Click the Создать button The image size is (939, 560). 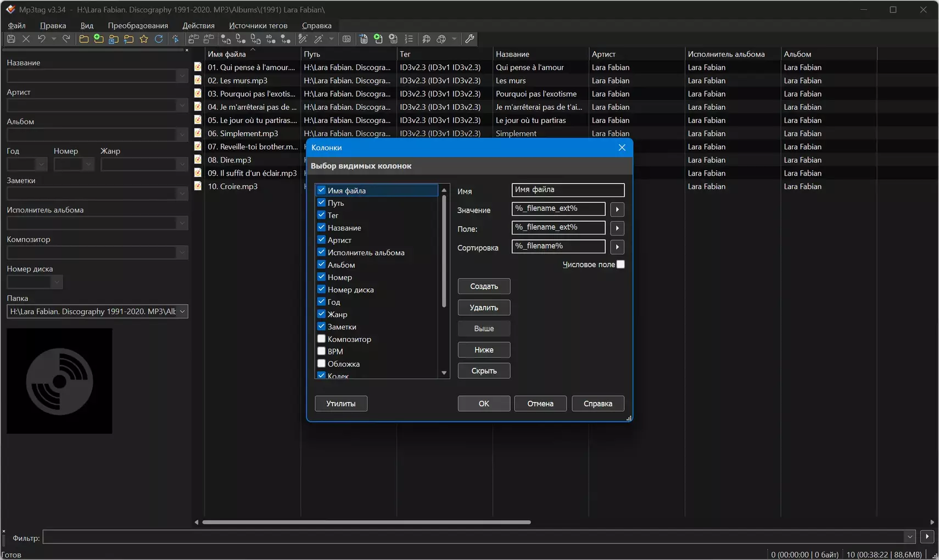point(484,286)
